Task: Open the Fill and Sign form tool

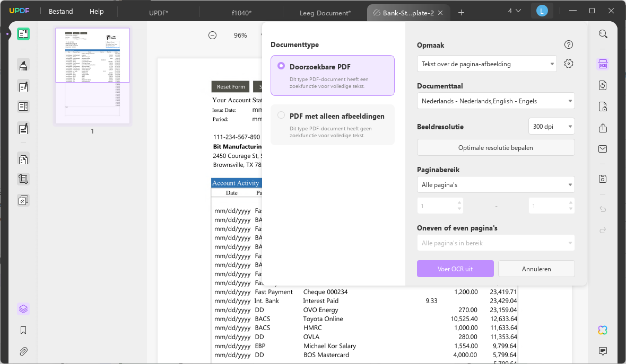Action: point(23,128)
